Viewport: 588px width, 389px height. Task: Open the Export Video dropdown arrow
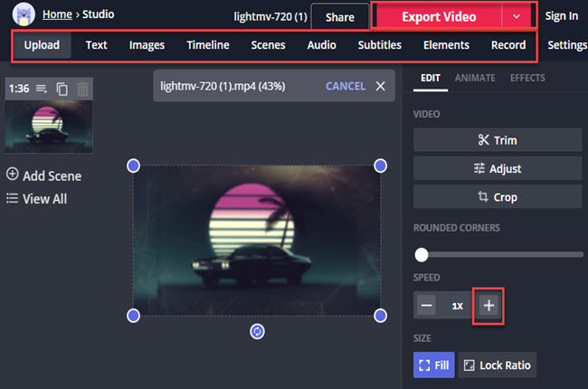click(517, 16)
